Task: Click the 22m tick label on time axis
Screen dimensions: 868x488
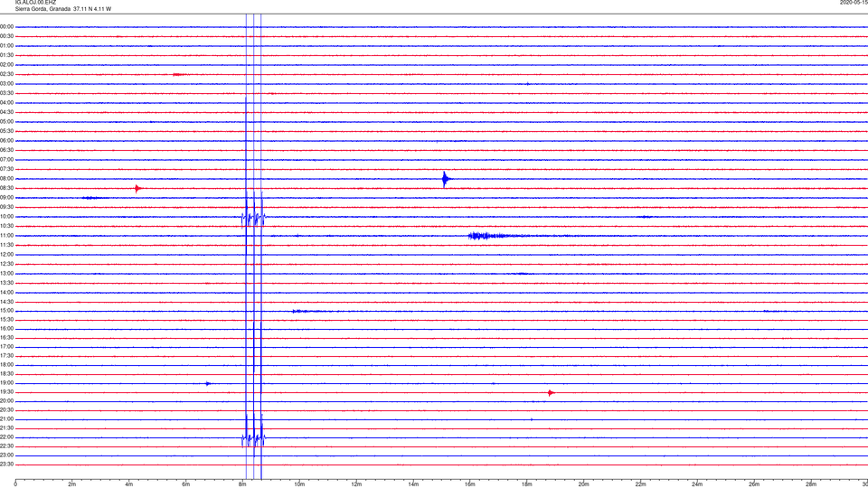Action: pyautogui.click(x=640, y=484)
